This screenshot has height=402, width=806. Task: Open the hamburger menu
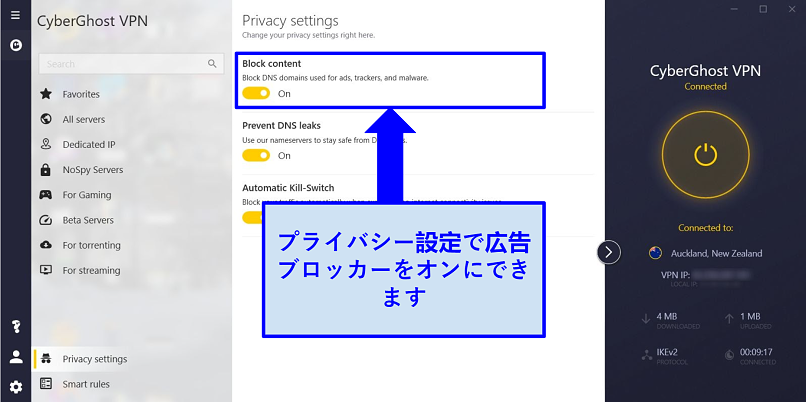coord(15,15)
